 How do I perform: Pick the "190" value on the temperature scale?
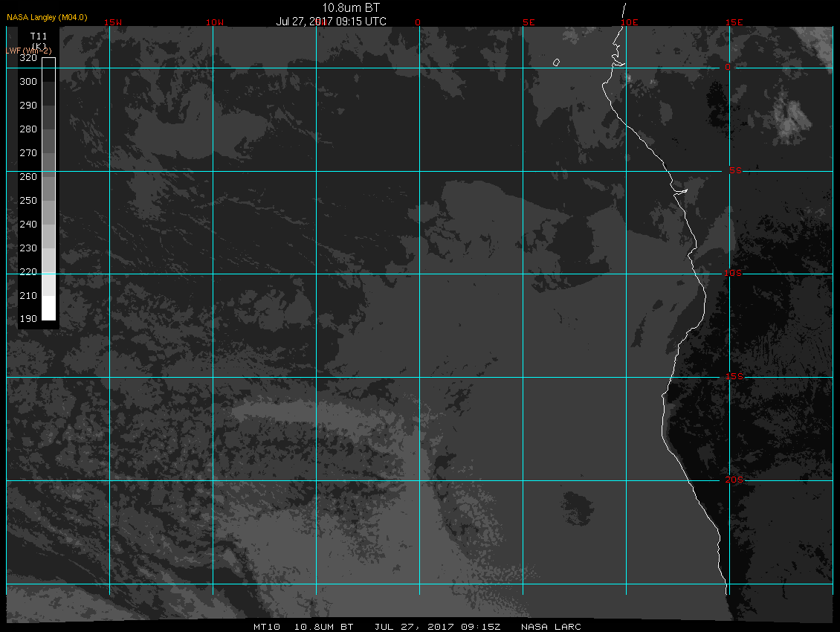[28, 319]
